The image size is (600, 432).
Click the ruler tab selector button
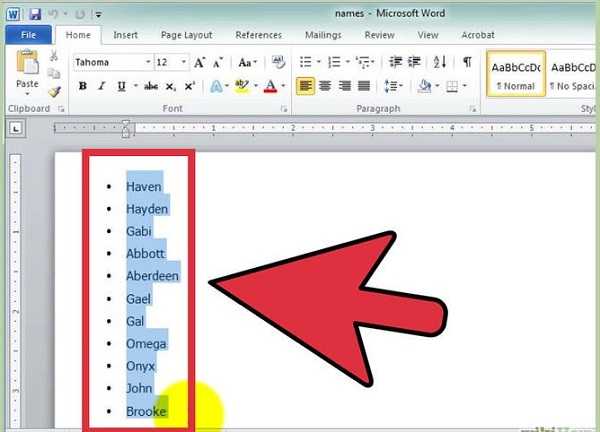pyautogui.click(x=16, y=129)
